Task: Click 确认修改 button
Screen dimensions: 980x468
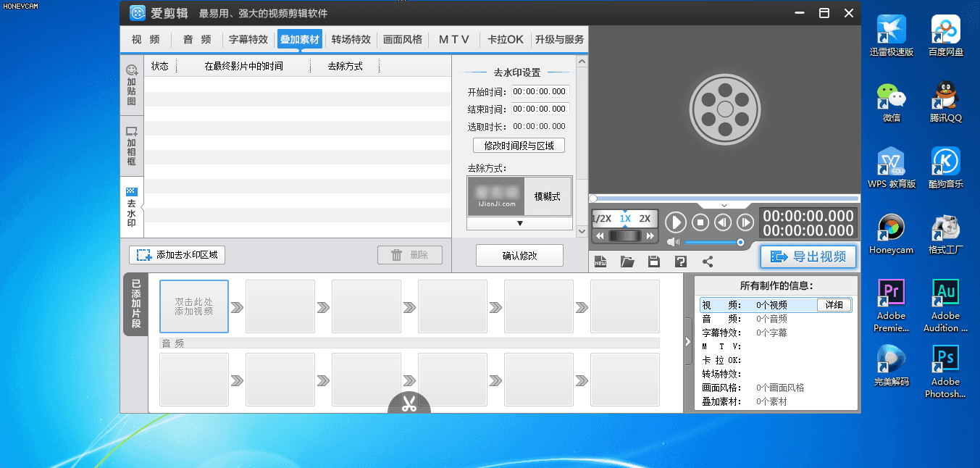Action: coord(519,256)
